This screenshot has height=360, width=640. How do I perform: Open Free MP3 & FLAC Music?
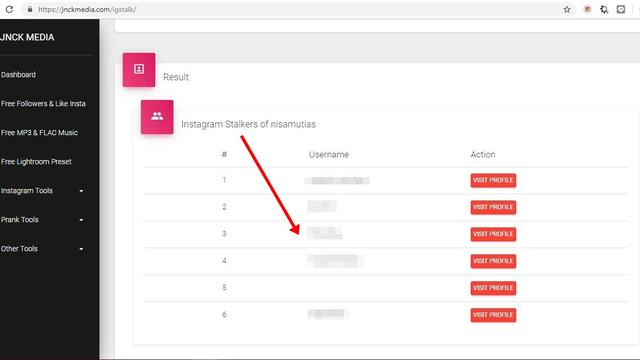(x=39, y=133)
